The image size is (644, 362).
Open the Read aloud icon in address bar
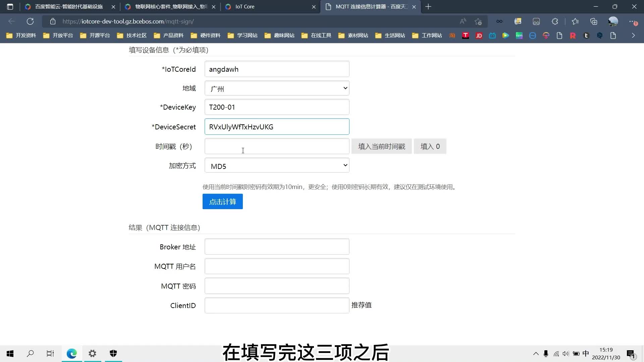(x=463, y=21)
